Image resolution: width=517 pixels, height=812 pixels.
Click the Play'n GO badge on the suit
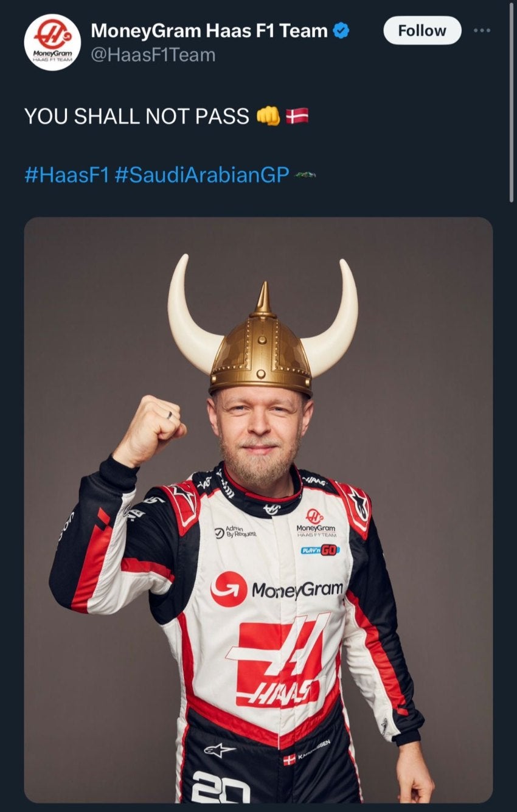point(320,550)
